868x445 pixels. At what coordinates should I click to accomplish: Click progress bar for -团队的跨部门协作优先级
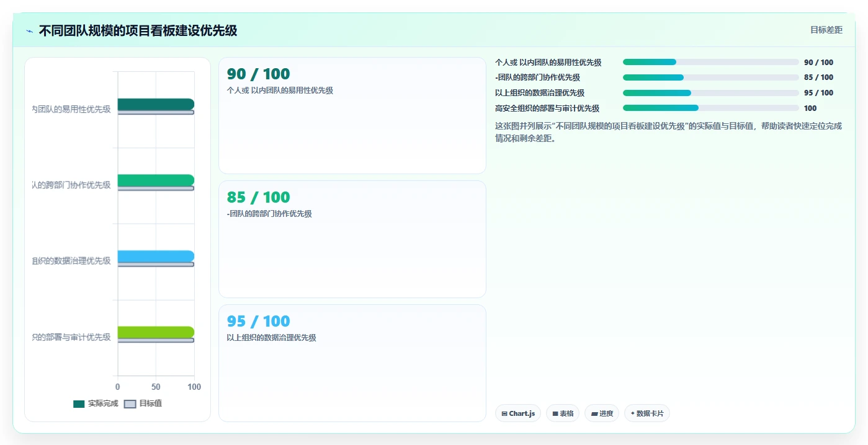tap(711, 77)
